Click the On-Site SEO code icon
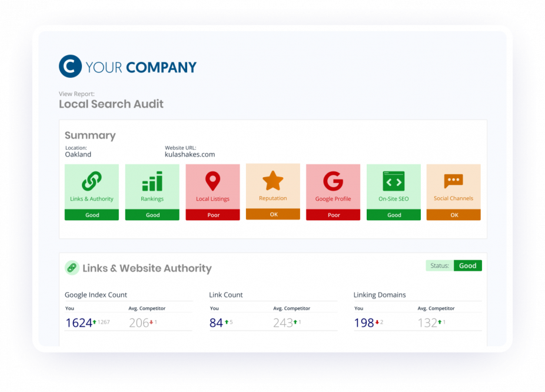545x392 pixels. point(394,181)
